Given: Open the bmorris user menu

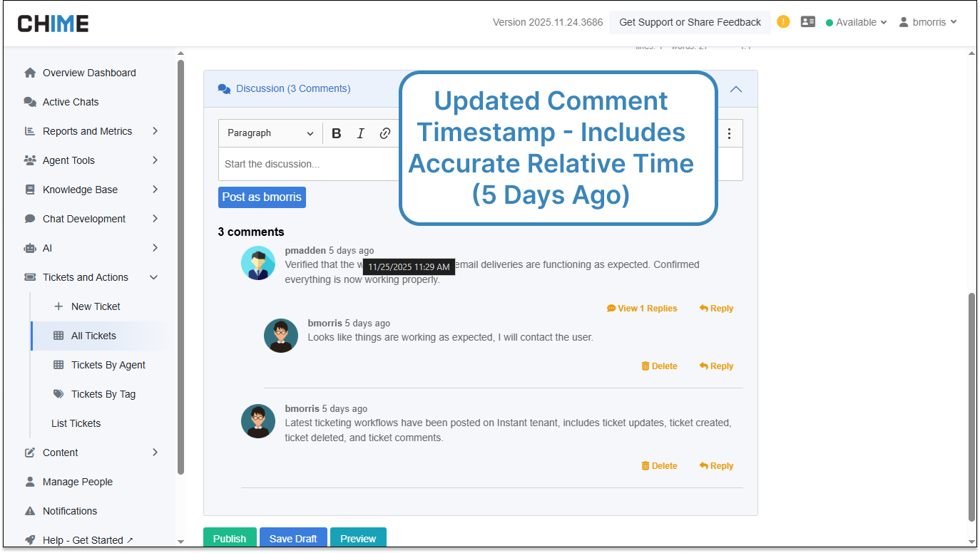Looking at the screenshot, I should pyautogui.click(x=928, y=22).
